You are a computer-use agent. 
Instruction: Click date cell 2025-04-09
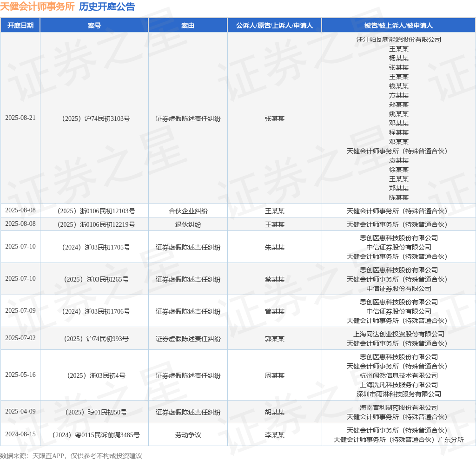[x=20, y=412]
